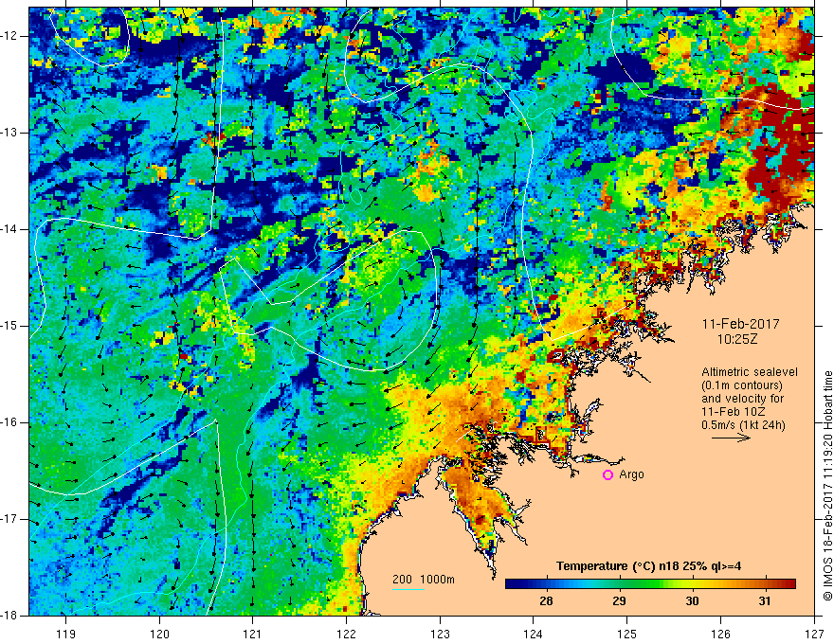Click the IMOS copyright timestamp text
834x644 pixels.
tap(827, 486)
